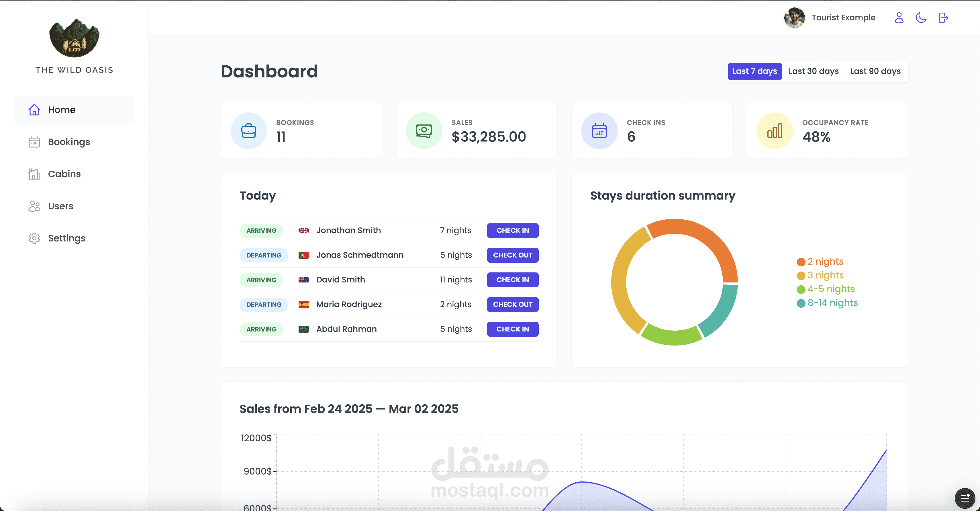Click DEPARTING tag for Jonas Schmedtmann
This screenshot has height=511, width=980.
tap(264, 255)
